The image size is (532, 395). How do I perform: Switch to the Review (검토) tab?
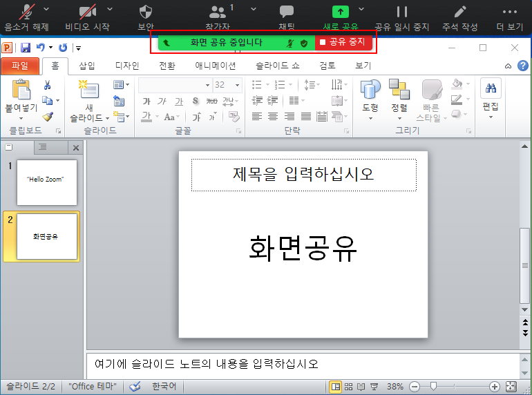[x=327, y=66]
